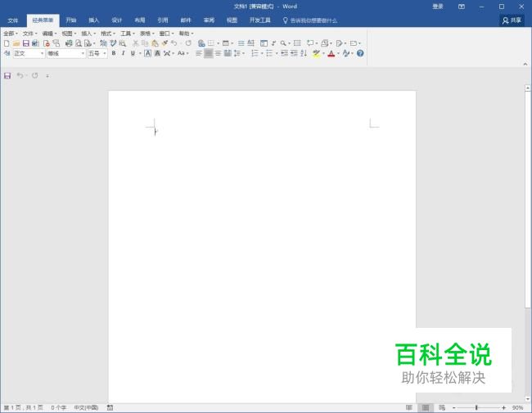
Task: Click the Paste clipboard icon
Action: 155,43
